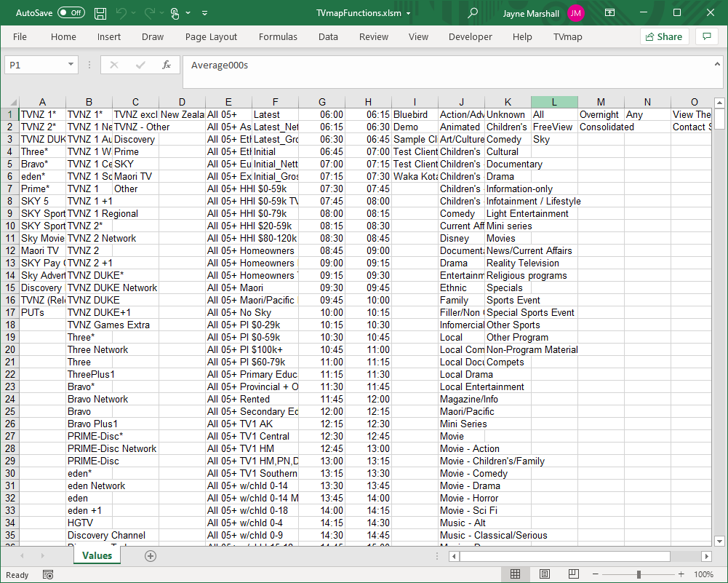Click the zoom slider handle

639,575
